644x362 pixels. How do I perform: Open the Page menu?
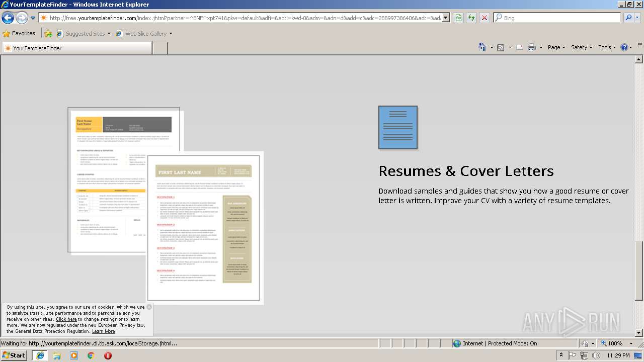(x=556, y=47)
